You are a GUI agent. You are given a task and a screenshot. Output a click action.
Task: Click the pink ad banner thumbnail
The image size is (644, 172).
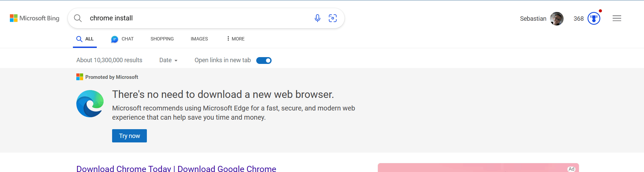(x=478, y=168)
